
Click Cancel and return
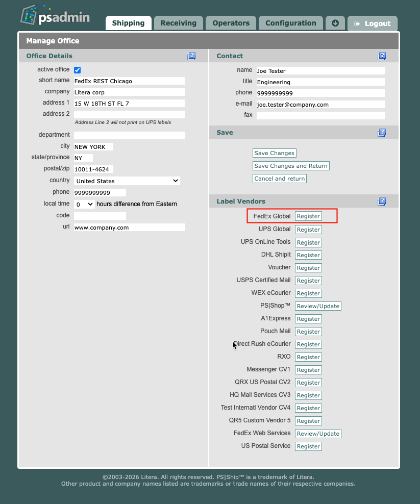[280, 179]
